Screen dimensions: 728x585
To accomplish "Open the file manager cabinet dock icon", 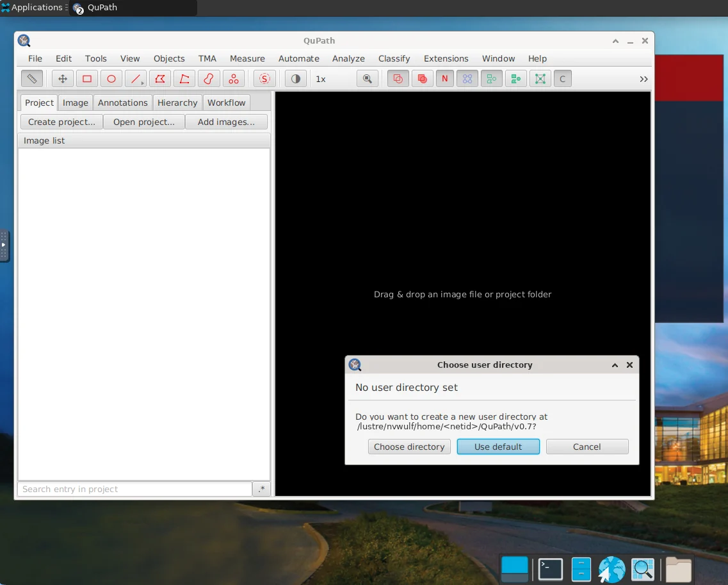I will point(581,569).
